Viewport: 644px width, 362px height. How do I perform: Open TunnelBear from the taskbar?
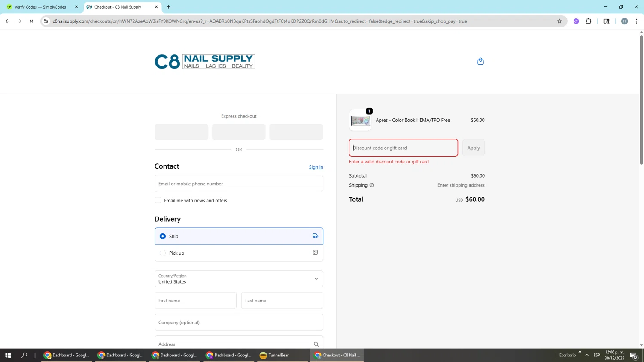(283, 355)
